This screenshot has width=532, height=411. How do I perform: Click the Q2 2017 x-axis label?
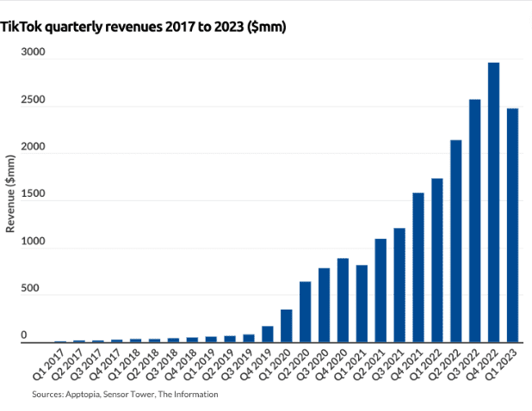pos(67,365)
